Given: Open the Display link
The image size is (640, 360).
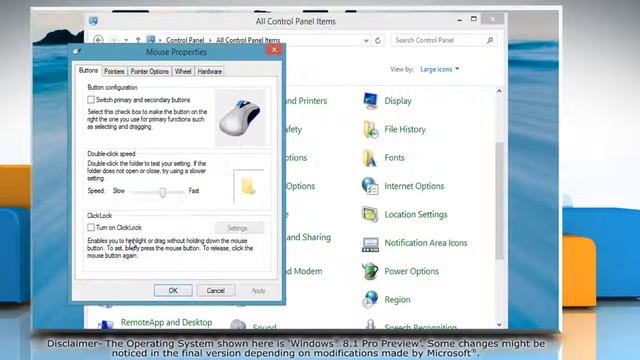Looking at the screenshot, I should [x=398, y=101].
